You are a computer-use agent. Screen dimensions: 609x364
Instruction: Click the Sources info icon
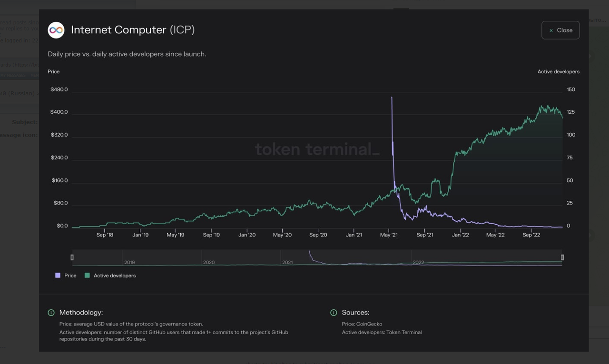[334, 313]
